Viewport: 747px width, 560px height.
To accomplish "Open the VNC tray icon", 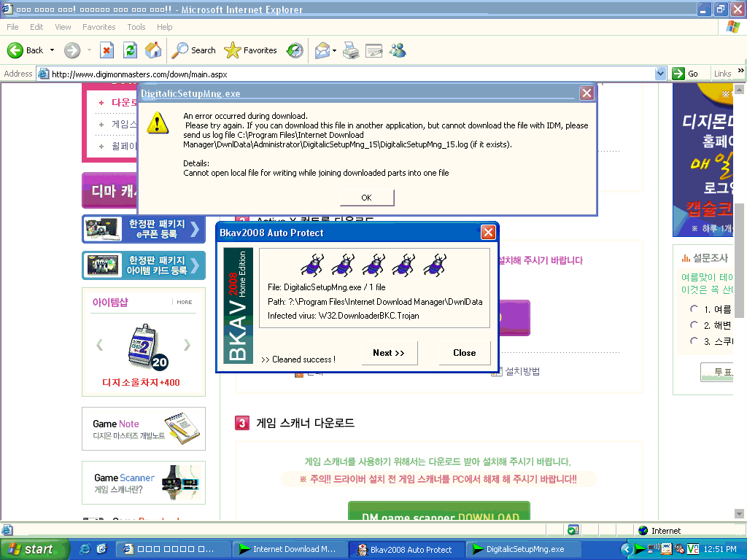I will pyautogui.click(x=692, y=549).
